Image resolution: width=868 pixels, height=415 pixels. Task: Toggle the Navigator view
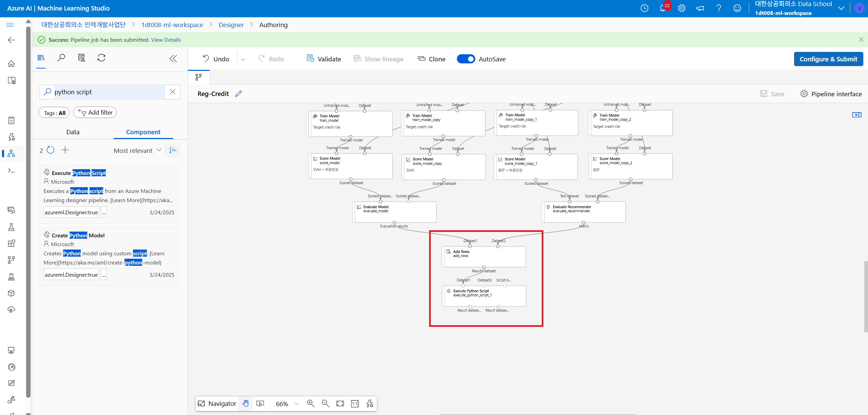[217, 403]
